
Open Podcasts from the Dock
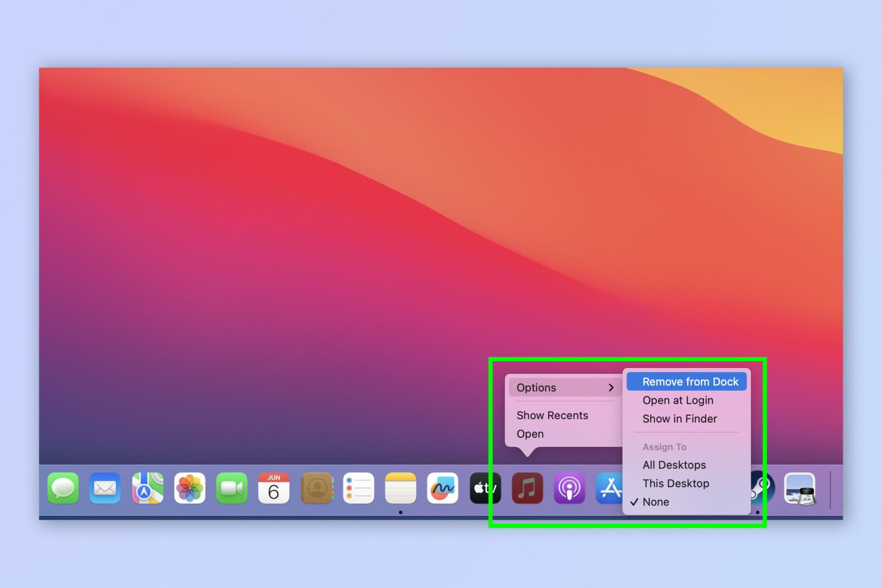click(569, 488)
